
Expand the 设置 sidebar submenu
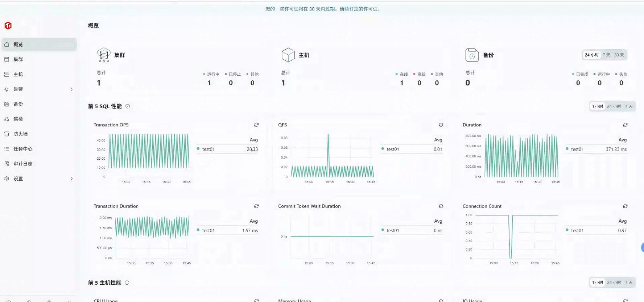[x=71, y=179]
